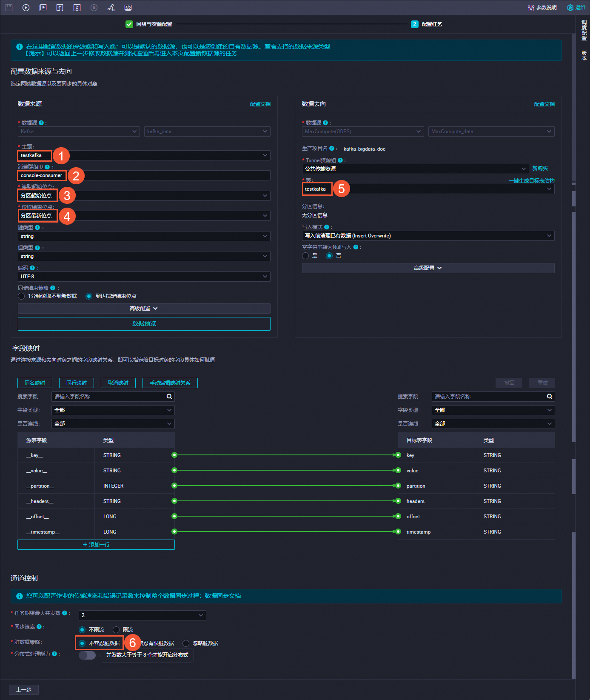
Task: Click the 手动编辑映射关系 button
Action: tap(170, 383)
